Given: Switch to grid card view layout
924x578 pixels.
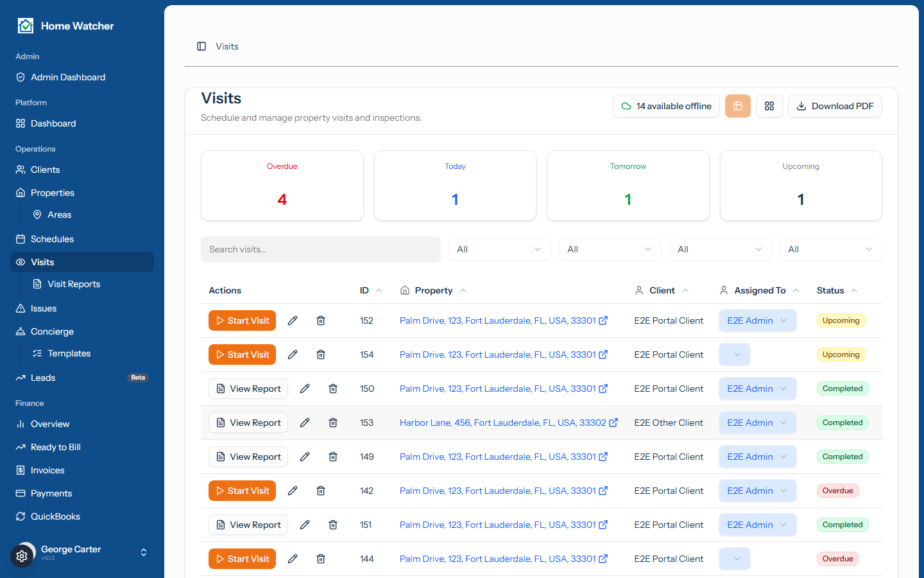Looking at the screenshot, I should 769,106.
